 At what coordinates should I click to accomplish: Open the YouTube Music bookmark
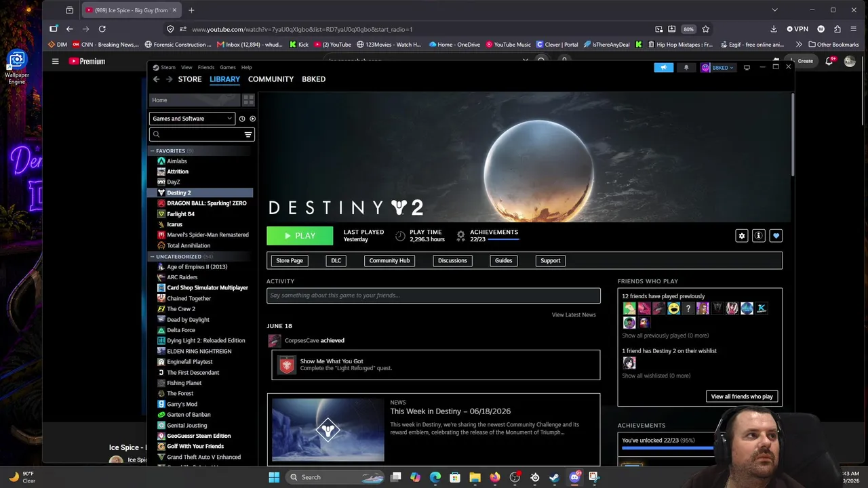tap(508, 45)
